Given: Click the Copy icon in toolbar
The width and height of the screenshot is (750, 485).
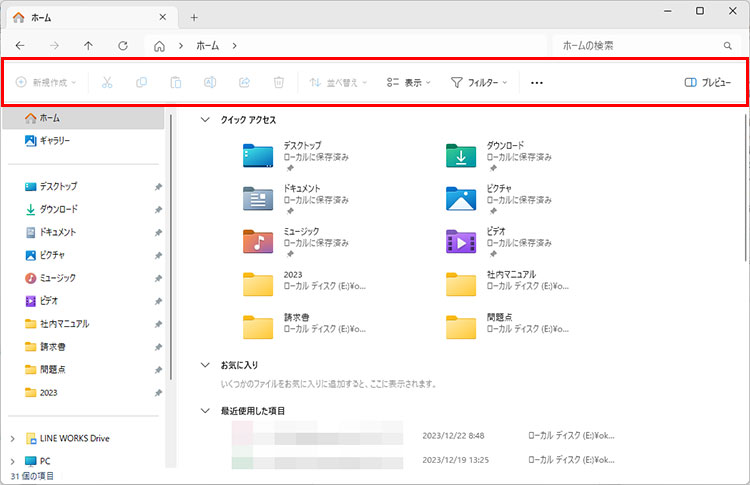Looking at the screenshot, I should (x=141, y=82).
